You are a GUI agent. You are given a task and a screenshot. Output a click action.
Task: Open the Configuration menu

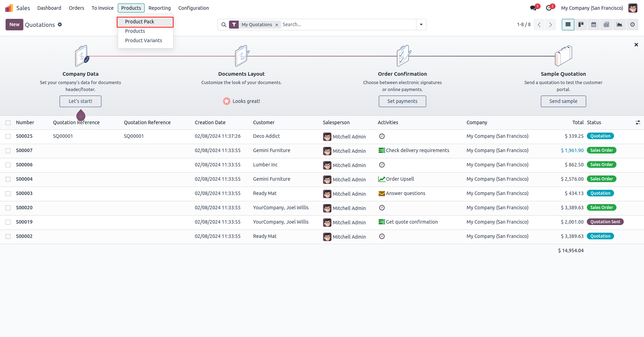[193, 8]
